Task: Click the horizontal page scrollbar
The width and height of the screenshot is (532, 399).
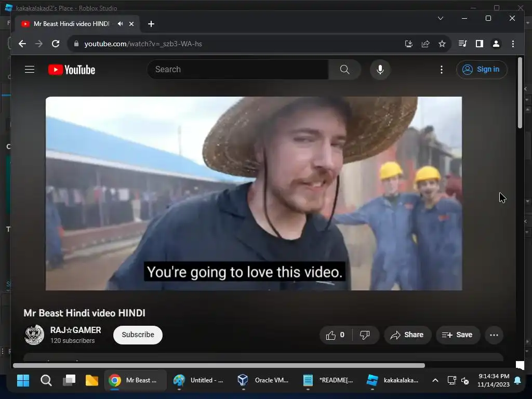Action: [x=219, y=365]
